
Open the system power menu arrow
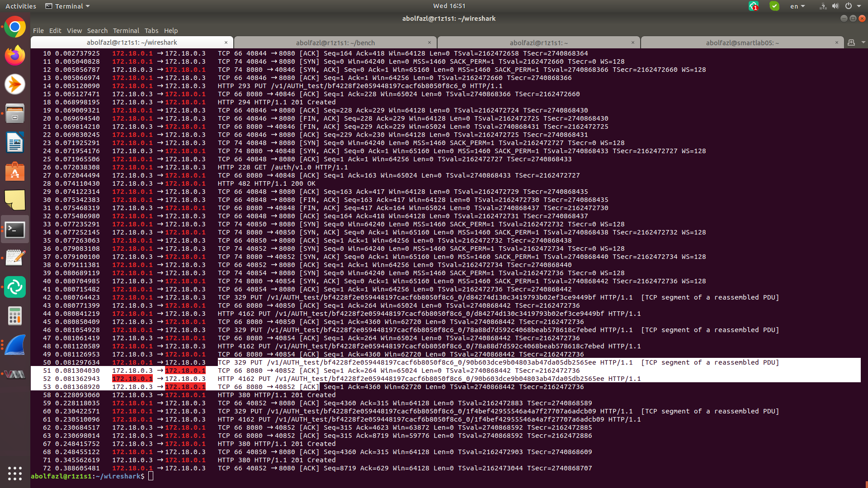(x=859, y=6)
